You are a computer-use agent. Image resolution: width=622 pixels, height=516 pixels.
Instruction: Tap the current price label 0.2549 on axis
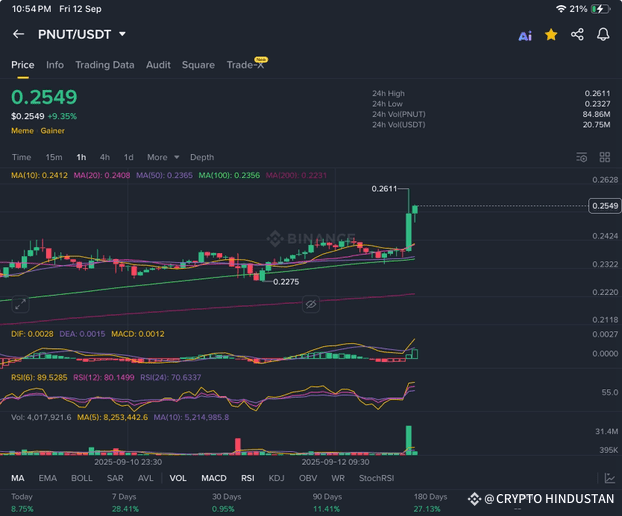pos(605,206)
